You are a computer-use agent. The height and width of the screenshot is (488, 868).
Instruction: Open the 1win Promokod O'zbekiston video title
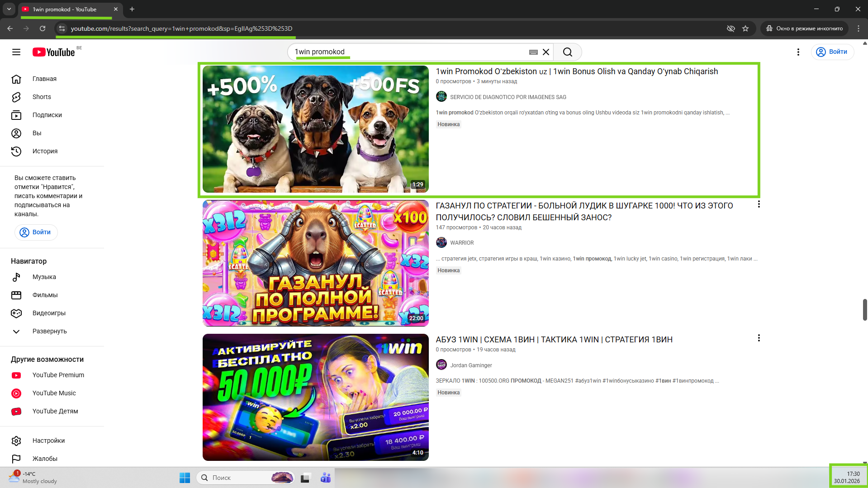(x=577, y=71)
